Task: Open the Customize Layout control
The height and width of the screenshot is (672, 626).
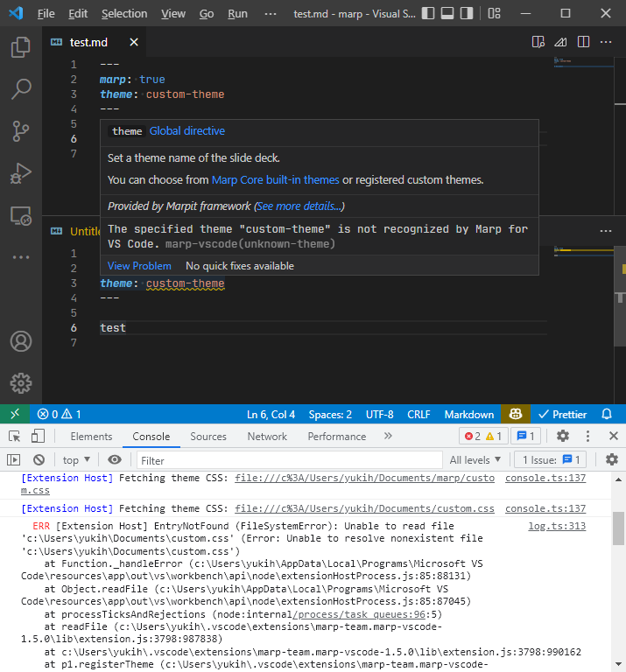Action: tap(494, 13)
